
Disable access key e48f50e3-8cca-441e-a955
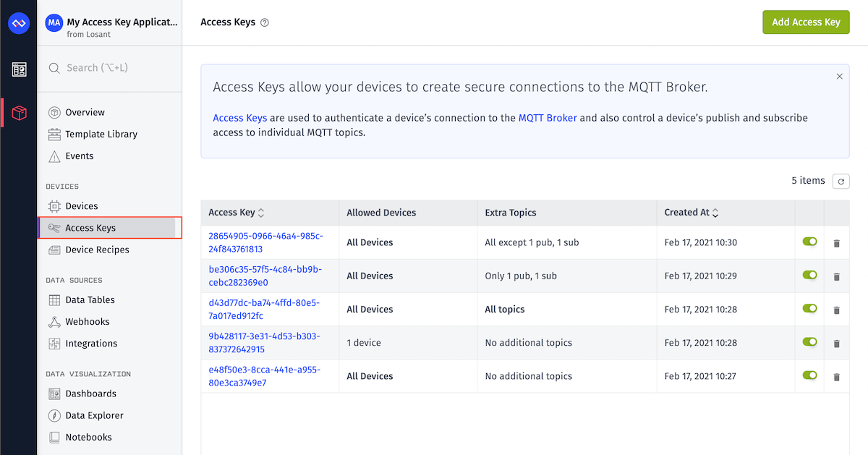[x=809, y=375]
